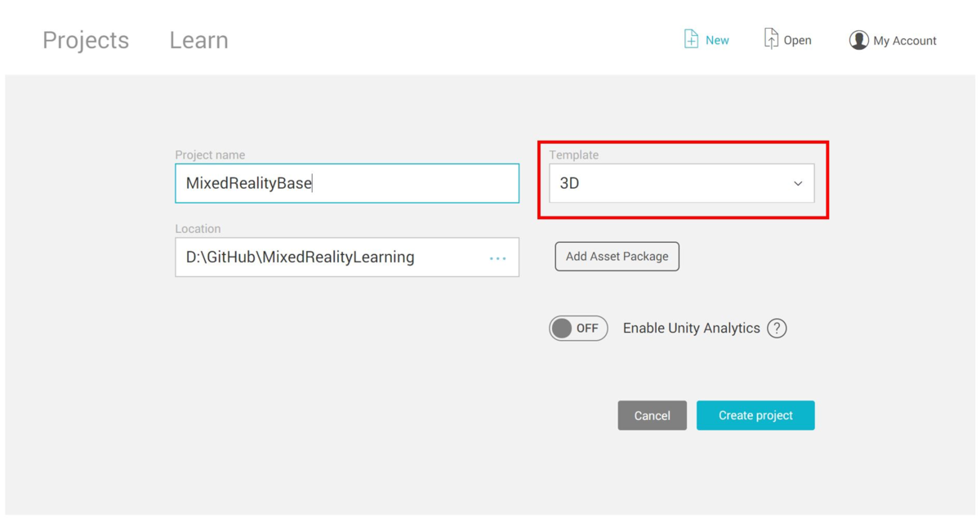
Task: Click the help question mark beside Unity Analytics
Action: [x=777, y=329]
